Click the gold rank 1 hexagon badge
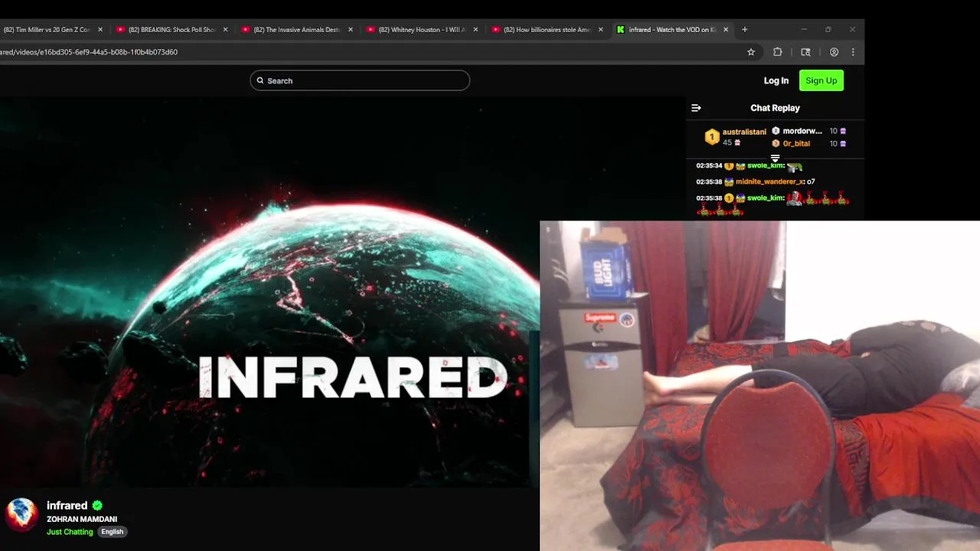This screenshot has width=980, height=551. (712, 137)
